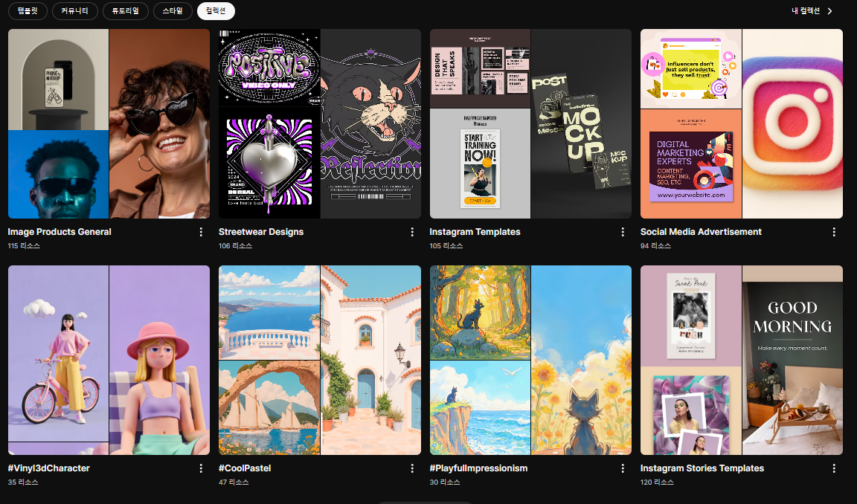Open the #Vinyl3dCharacter collection title
This screenshot has width=857, height=504.
48,468
